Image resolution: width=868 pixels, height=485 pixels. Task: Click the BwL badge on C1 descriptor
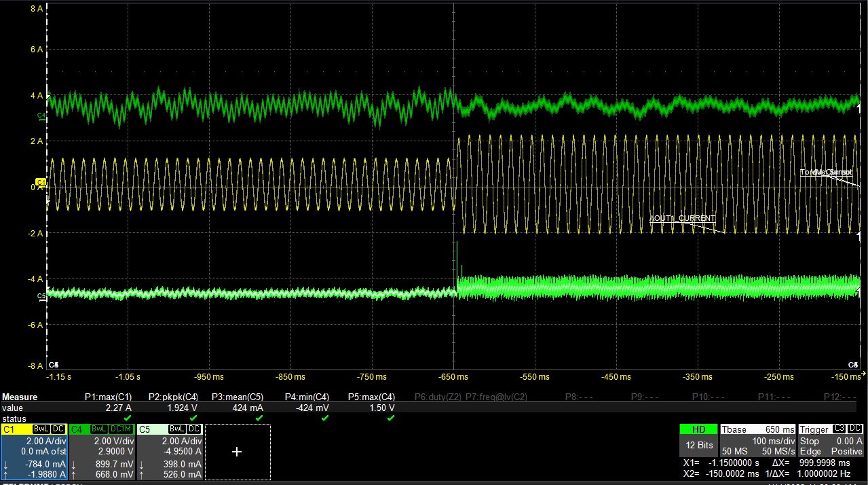click(41, 429)
